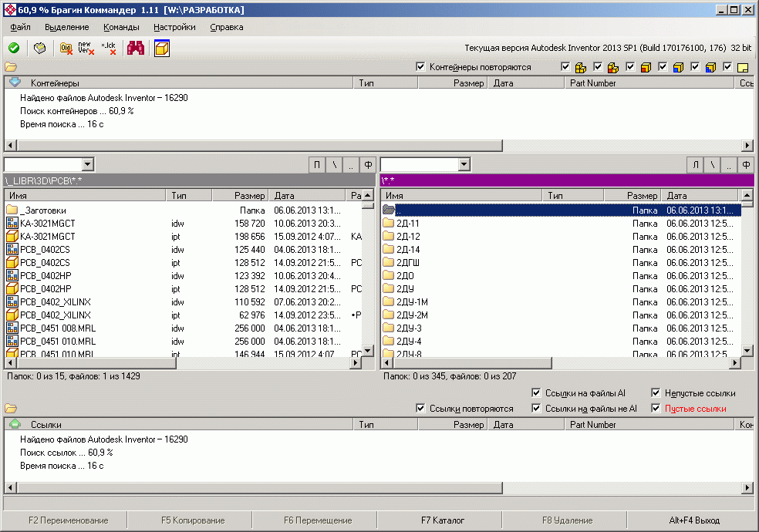This screenshot has height=532, width=759.
Task: Click the folder icon above the Ссылки list
Action: tap(11, 409)
